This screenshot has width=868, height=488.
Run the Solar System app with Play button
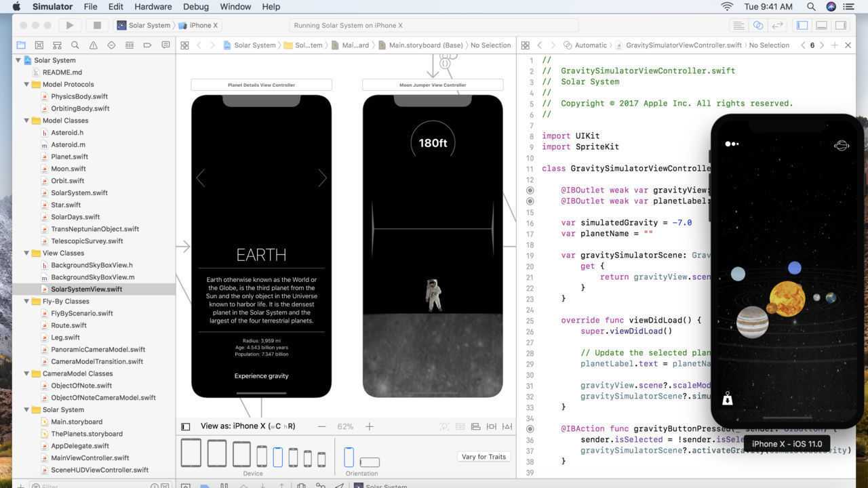(x=69, y=25)
